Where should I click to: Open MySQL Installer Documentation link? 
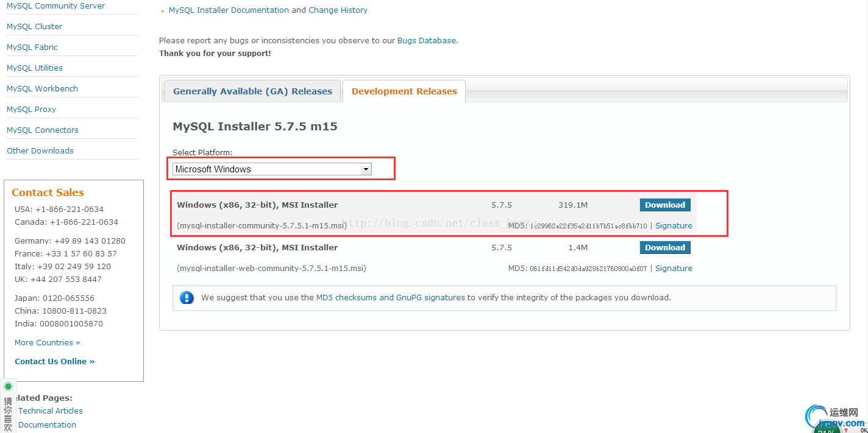[229, 10]
